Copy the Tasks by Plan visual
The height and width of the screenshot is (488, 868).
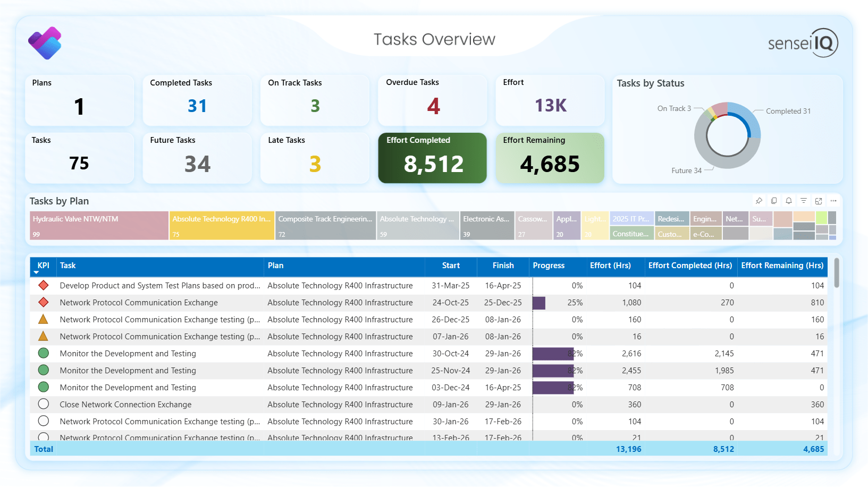774,201
